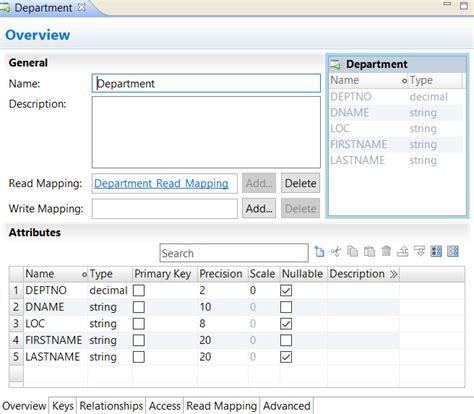Click the Copy icon in attributes toolbar
474x414 pixels.
[352, 251]
